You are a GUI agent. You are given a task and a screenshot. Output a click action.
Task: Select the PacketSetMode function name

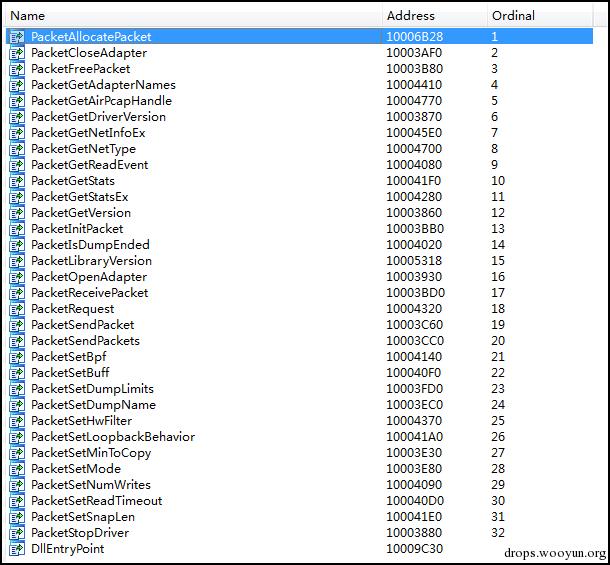coord(76,468)
